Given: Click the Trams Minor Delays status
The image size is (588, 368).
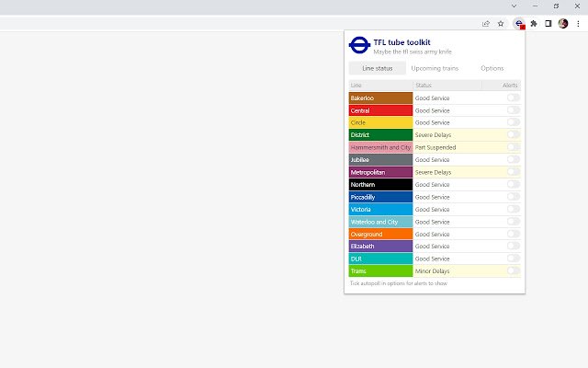Looking at the screenshot, I should (432, 270).
